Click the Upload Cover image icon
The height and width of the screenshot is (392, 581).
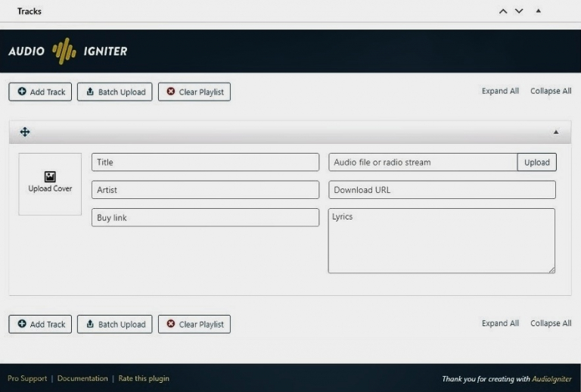[x=50, y=176]
